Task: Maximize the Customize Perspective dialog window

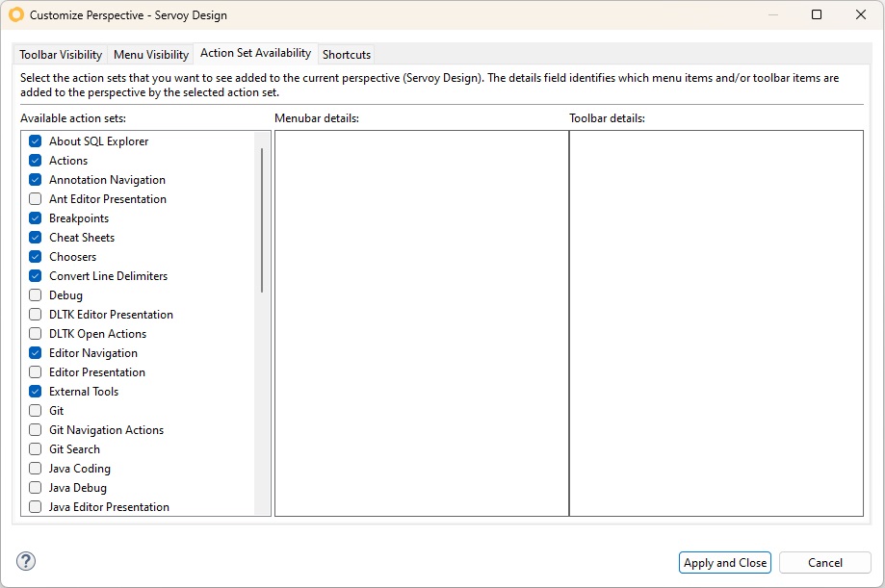Action: (x=816, y=15)
